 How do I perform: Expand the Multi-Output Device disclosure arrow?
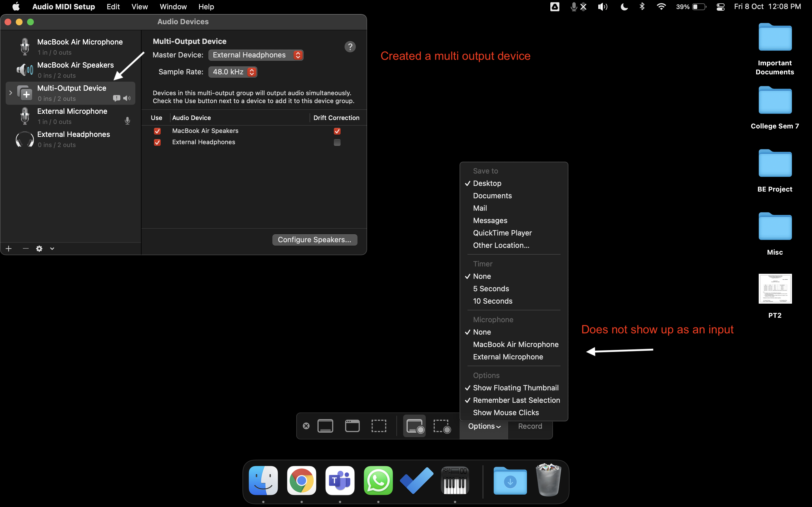[11, 93]
